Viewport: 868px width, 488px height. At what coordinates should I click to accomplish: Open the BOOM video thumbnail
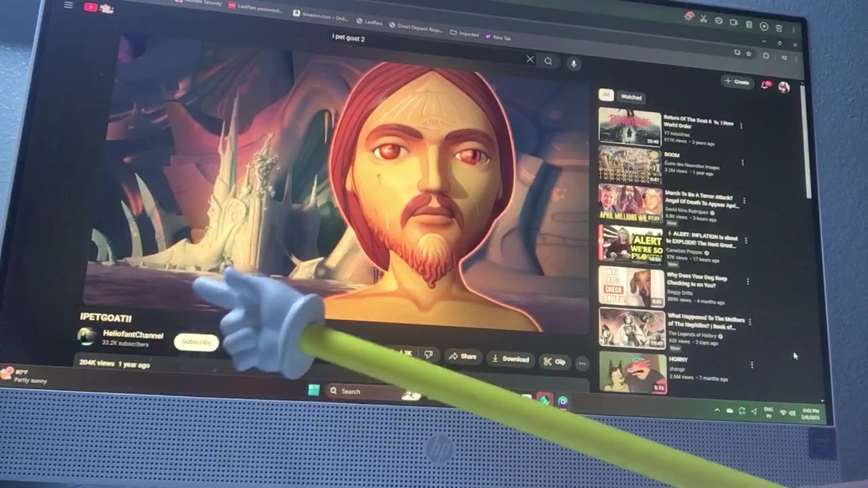[629, 165]
